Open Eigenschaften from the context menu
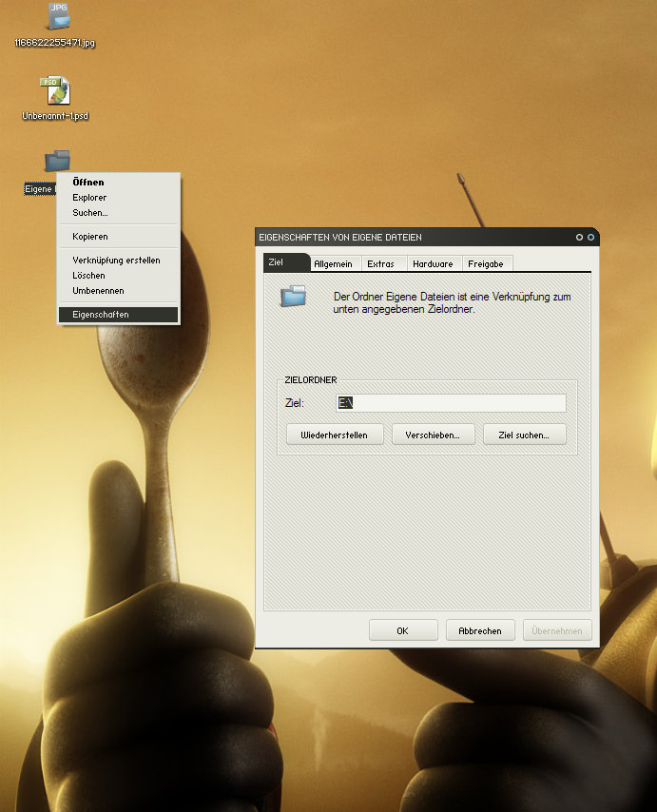 [118, 315]
